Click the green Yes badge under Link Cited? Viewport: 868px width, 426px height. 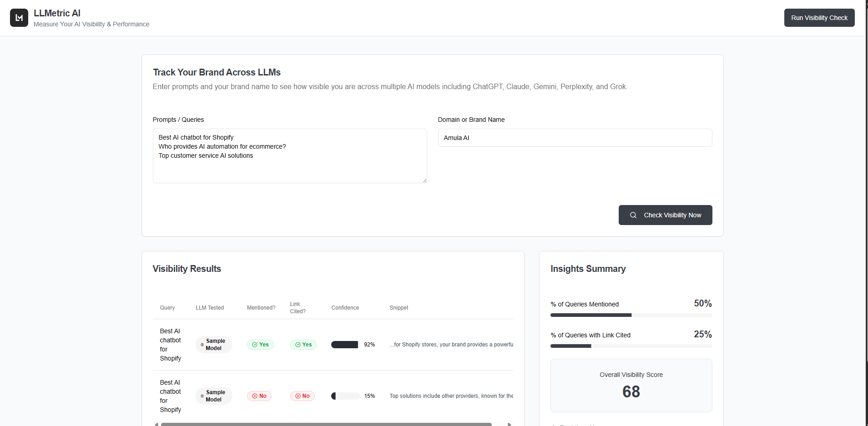(x=303, y=345)
